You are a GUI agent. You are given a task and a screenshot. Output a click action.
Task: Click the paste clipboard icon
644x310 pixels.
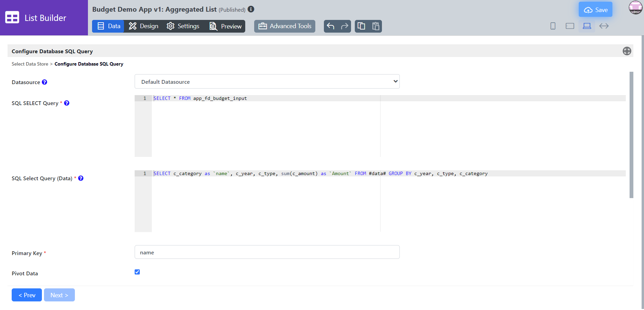pos(376,26)
